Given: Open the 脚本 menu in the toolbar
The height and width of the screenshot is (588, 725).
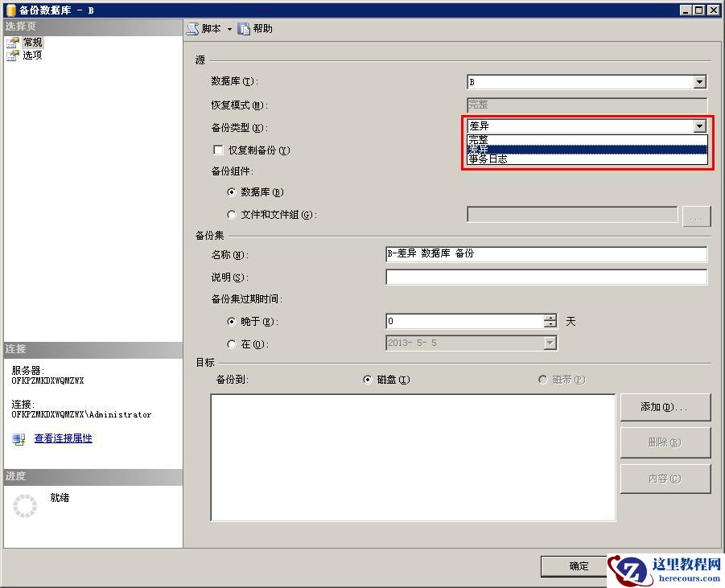Looking at the screenshot, I should click(208, 28).
